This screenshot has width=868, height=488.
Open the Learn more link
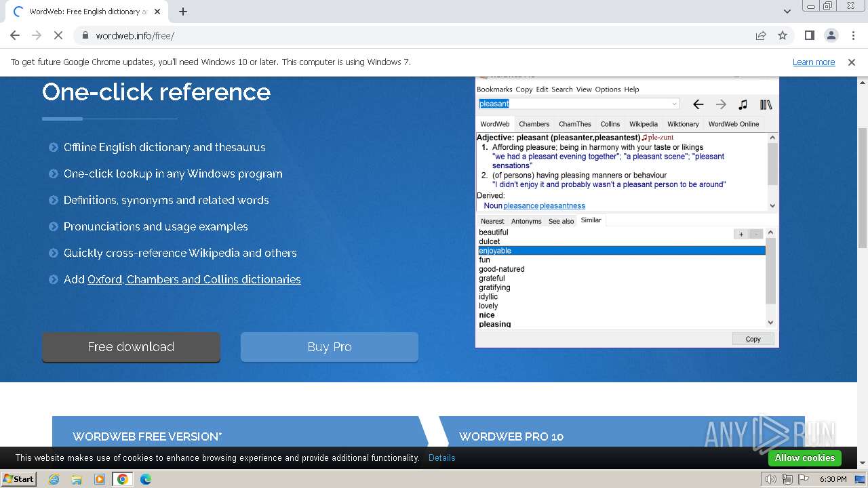point(814,62)
